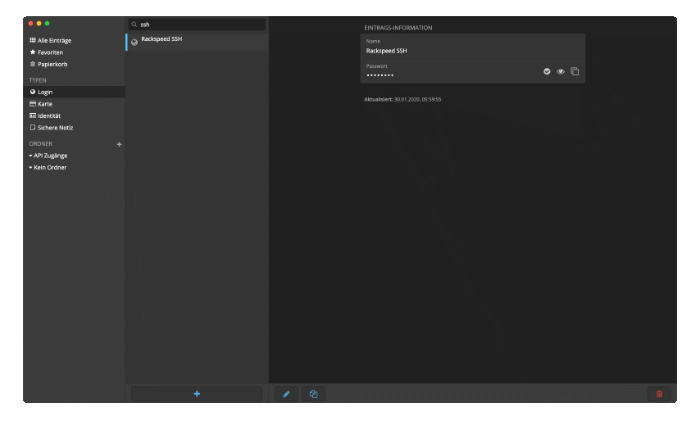700x434 pixels.
Task: Copy the password to clipboard
Action: [575, 71]
